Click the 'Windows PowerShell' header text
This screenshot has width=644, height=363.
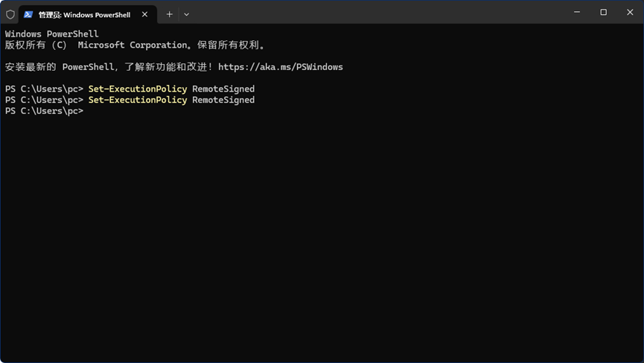coord(52,34)
